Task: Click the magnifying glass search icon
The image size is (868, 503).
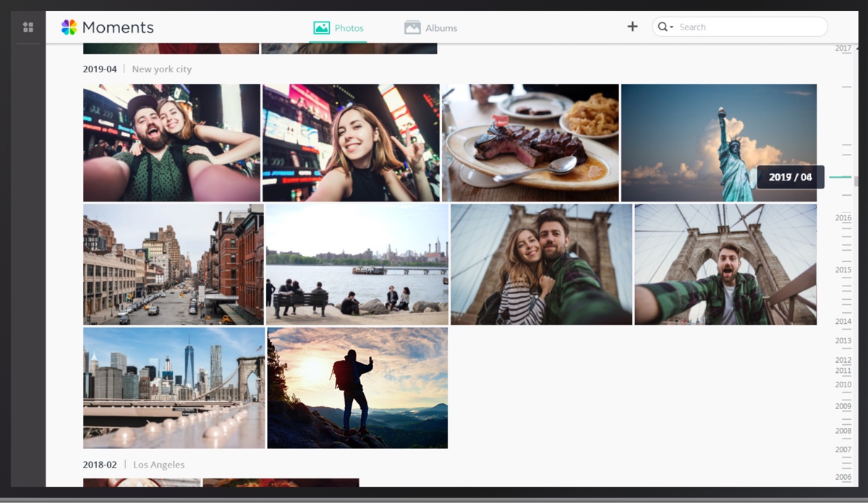Action: (662, 27)
